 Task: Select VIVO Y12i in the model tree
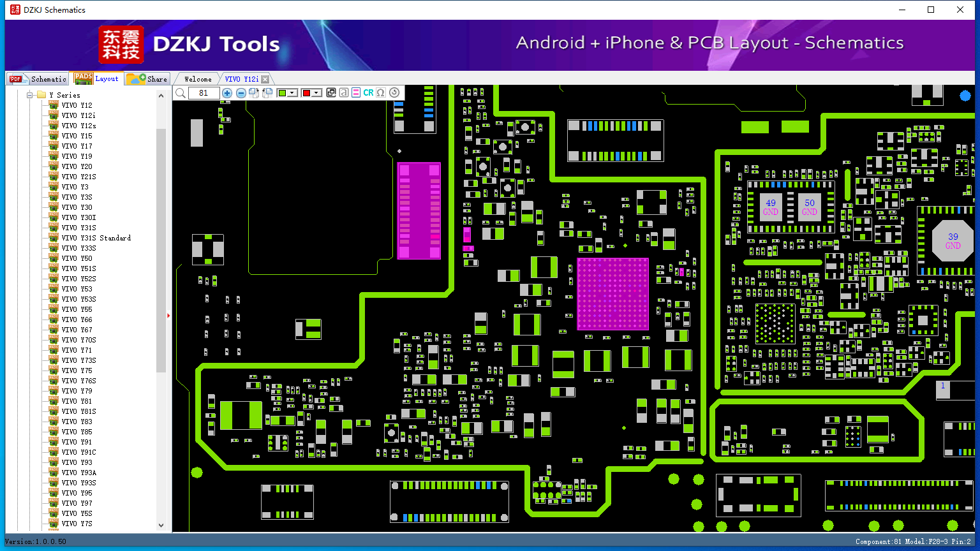click(x=78, y=115)
